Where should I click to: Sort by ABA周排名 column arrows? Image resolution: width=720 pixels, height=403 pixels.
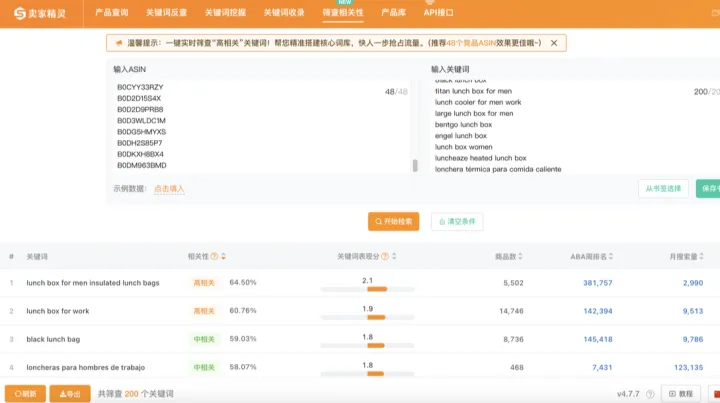tap(611, 257)
